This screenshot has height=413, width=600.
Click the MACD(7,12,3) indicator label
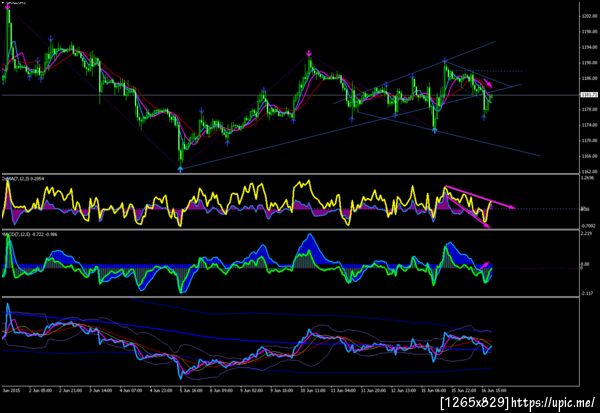coord(30,234)
